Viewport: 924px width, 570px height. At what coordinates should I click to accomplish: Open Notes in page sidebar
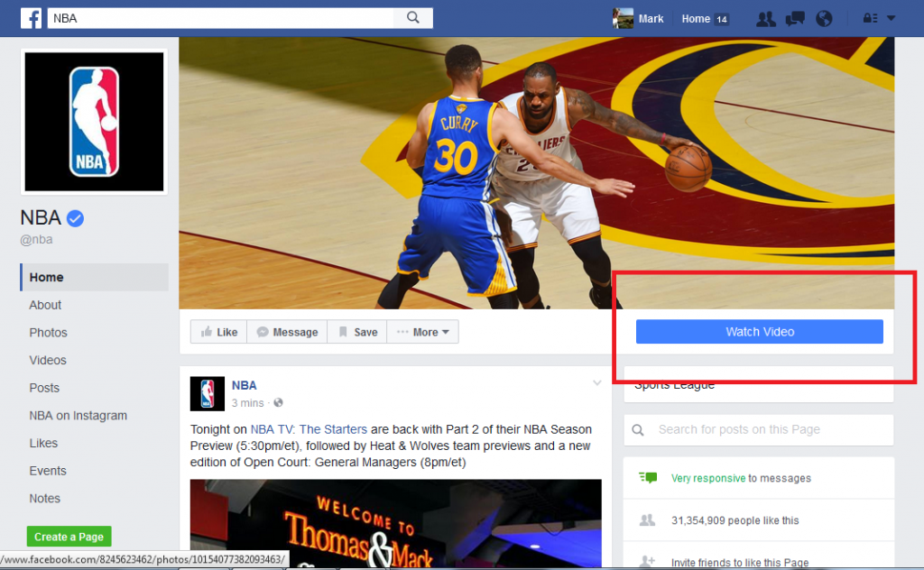45,498
